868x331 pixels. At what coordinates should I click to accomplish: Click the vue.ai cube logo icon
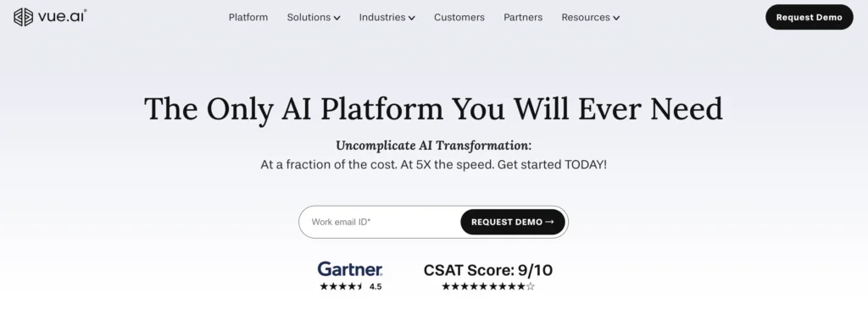(23, 17)
